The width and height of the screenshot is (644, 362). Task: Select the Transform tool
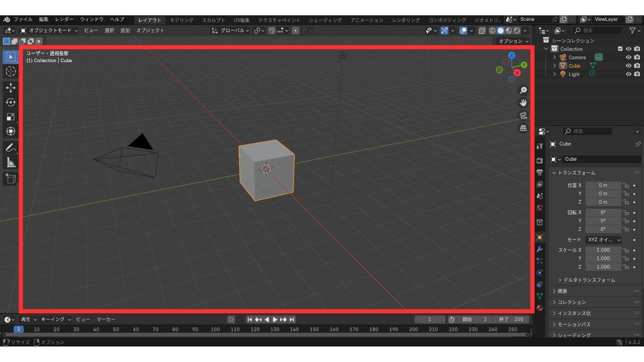(10, 131)
